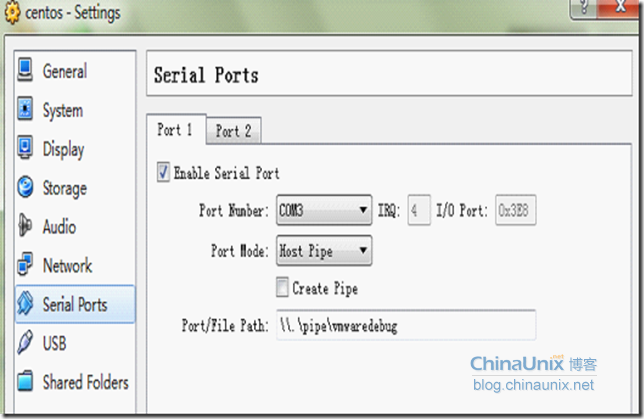Select the Storage disc icon

(x=25, y=186)
